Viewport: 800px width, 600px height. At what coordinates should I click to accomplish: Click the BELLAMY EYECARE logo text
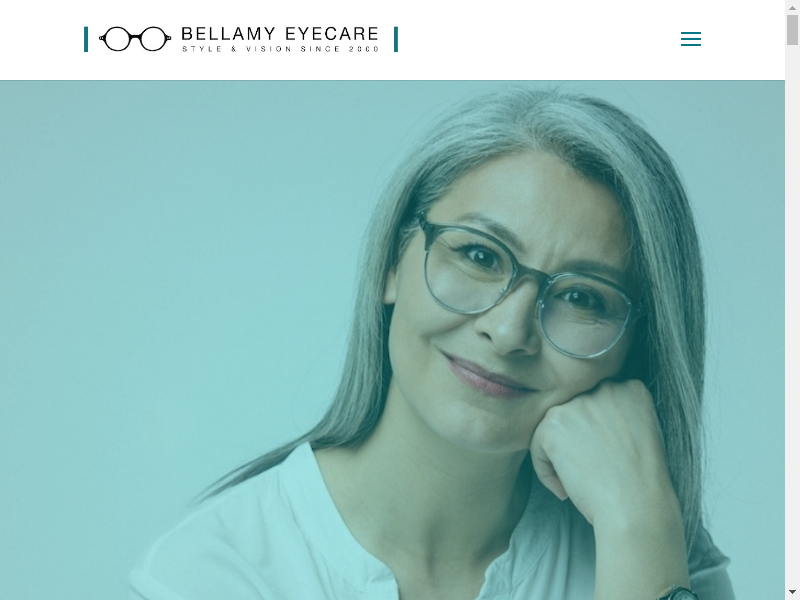coord(280,34)
